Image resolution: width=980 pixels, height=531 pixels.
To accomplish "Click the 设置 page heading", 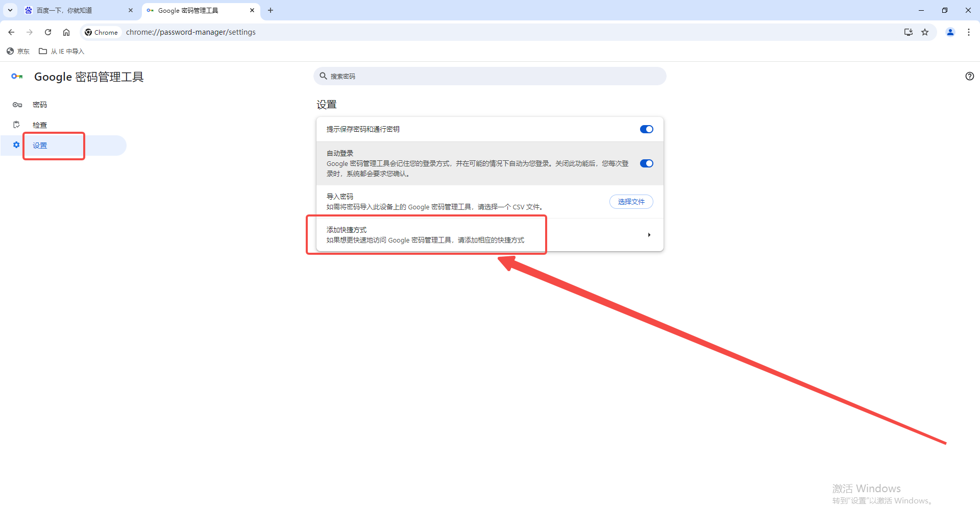I will coord(327,105).
